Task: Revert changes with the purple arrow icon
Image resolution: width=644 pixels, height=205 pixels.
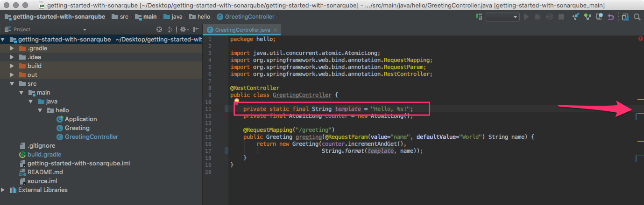Action: click(611, 17)
